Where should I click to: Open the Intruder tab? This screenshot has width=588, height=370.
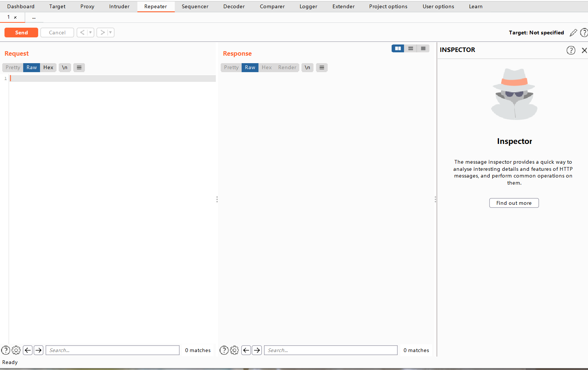coord(119,6)
